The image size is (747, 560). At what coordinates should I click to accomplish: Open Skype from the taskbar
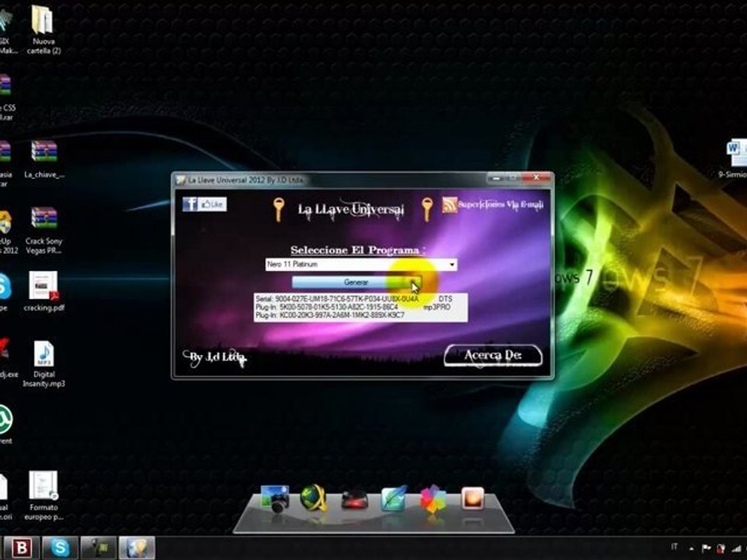pyautogui.click(x=61, y=548)
